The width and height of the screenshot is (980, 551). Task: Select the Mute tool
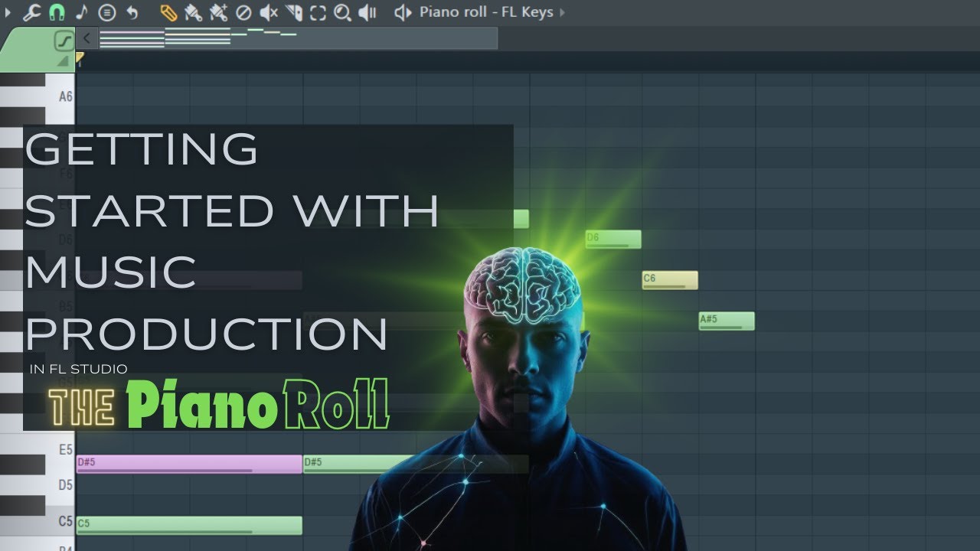[268, 12]
